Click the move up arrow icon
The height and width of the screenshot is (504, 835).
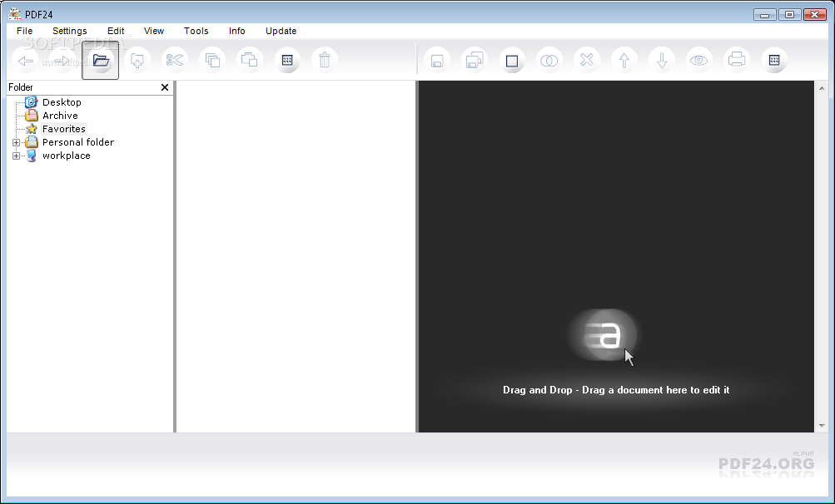(x=624, y=60)
